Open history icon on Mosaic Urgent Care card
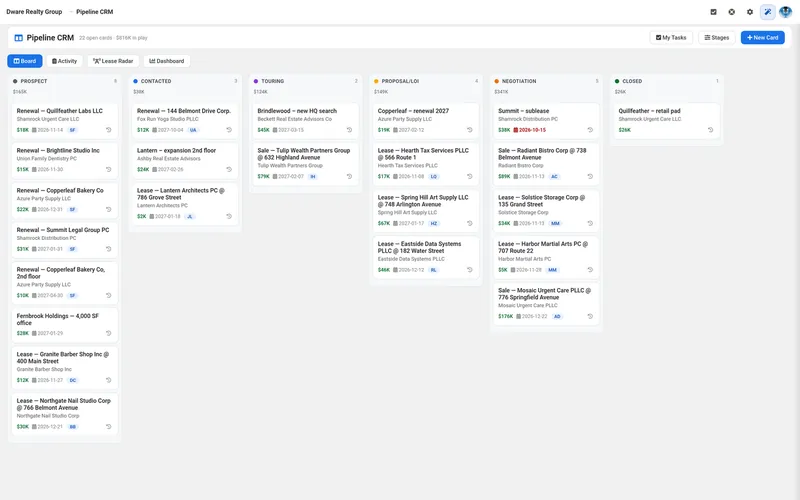The width and height of the screenshot is (800, 500). pos(590,316)
